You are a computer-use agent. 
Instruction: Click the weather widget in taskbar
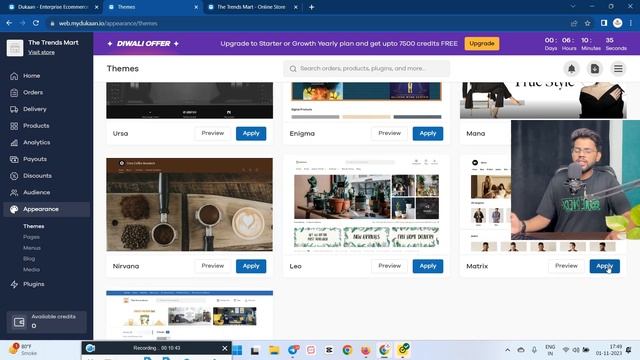[x=22, y=349]
